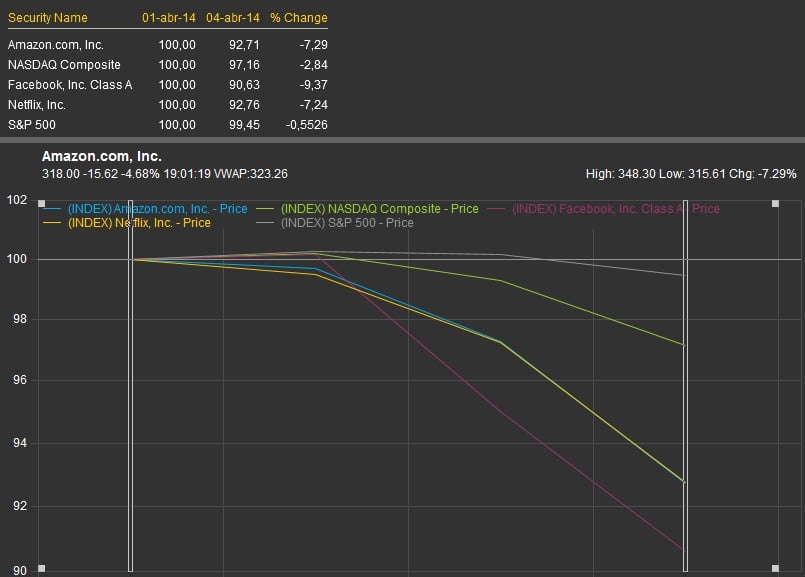Click the 90 y-axis label
Screen dimensions: 805x577
20,570
